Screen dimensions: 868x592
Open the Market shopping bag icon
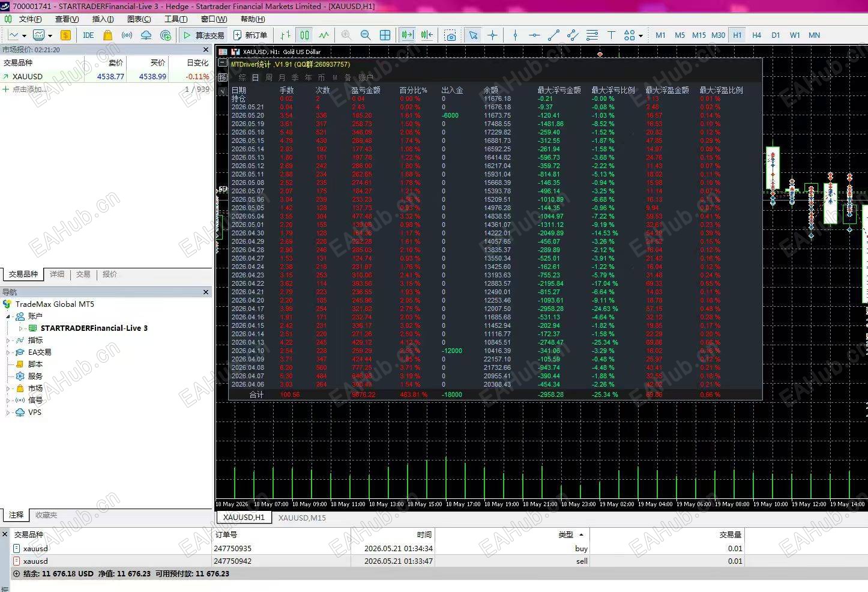[x=107, y=35]
